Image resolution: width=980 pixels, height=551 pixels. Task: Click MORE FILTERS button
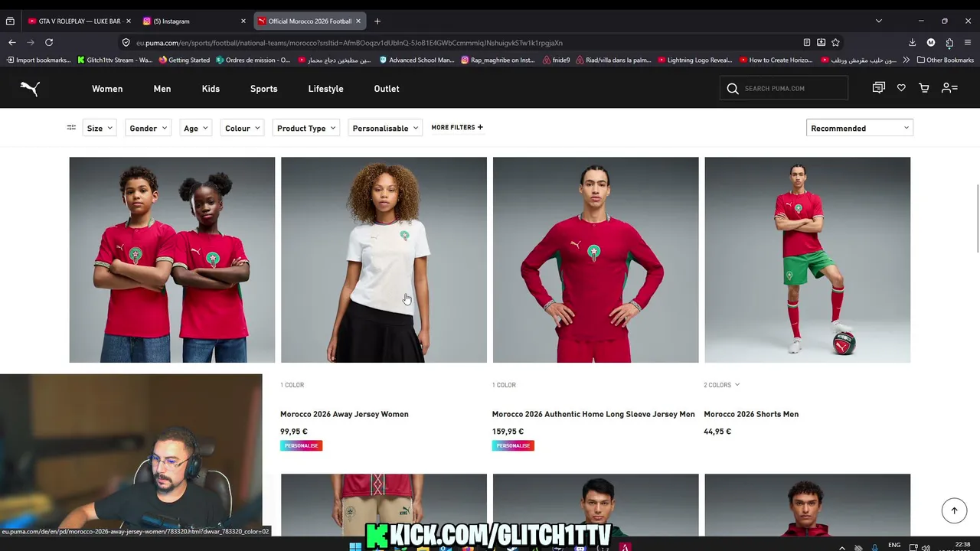pos(457,127)
